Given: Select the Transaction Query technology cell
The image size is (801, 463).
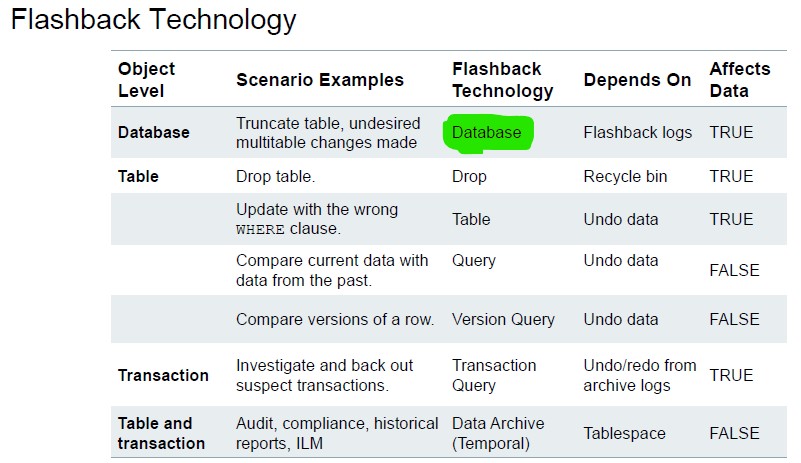Looking at the screenshot, I should pos(494,375).
